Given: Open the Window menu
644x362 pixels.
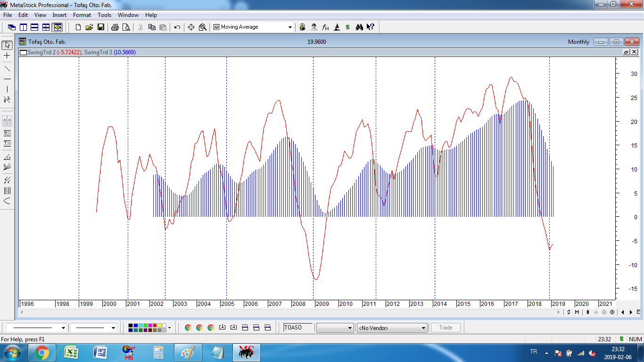Looking at the screenshot, I should [128, 15].
